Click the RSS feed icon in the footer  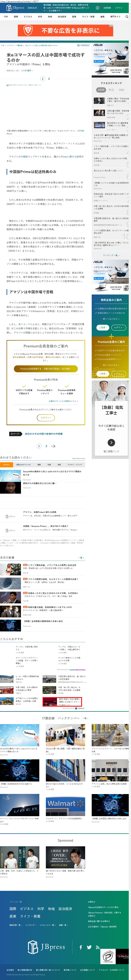(97, 947)
